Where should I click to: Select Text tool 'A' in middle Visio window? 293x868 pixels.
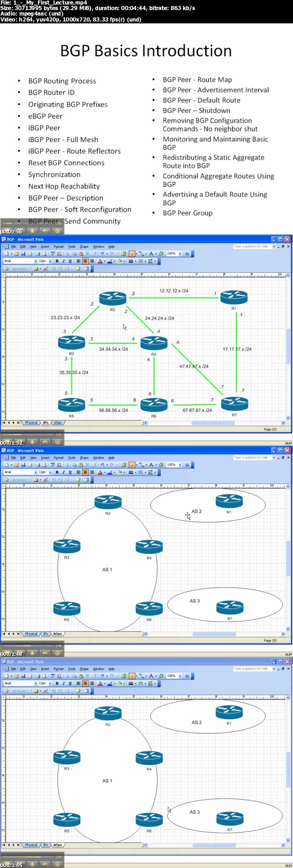click(x=151, y=464)
